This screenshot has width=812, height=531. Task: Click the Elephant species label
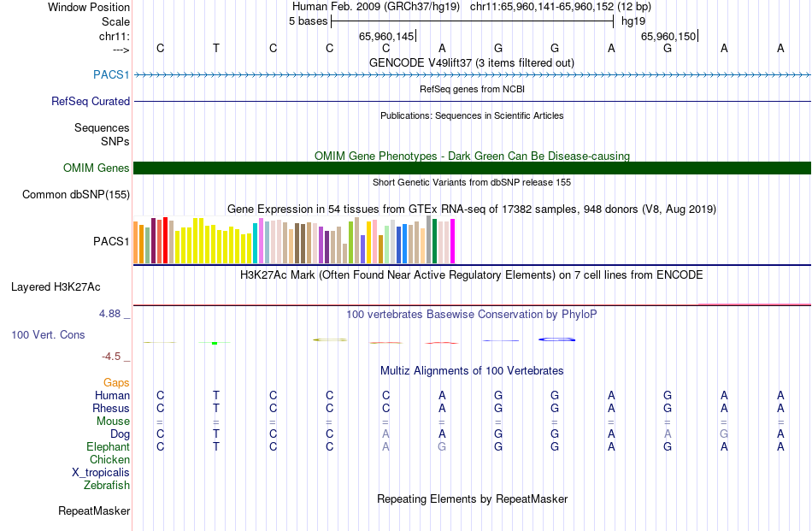coord(108,446)
